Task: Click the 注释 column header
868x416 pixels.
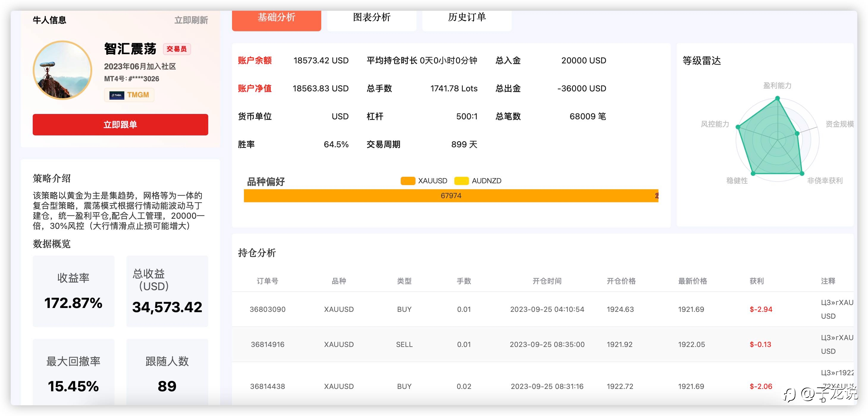Action: coord(828,281)
